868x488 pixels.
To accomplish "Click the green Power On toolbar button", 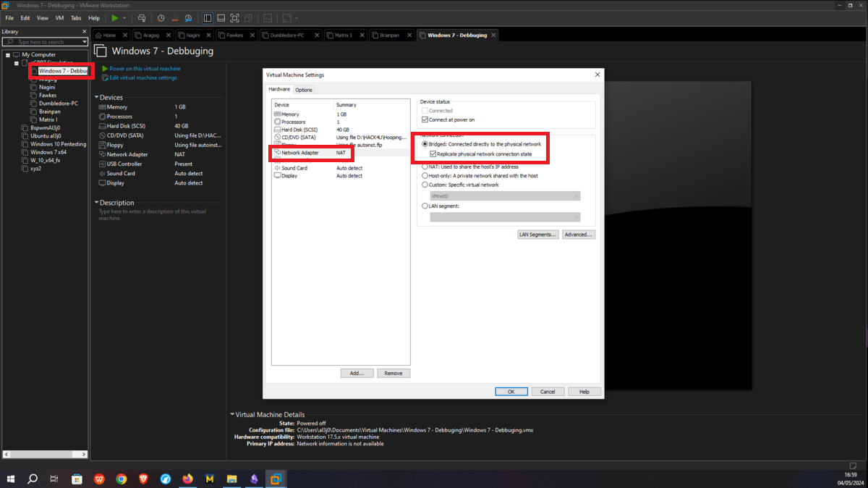I will [x=115, y=18].
